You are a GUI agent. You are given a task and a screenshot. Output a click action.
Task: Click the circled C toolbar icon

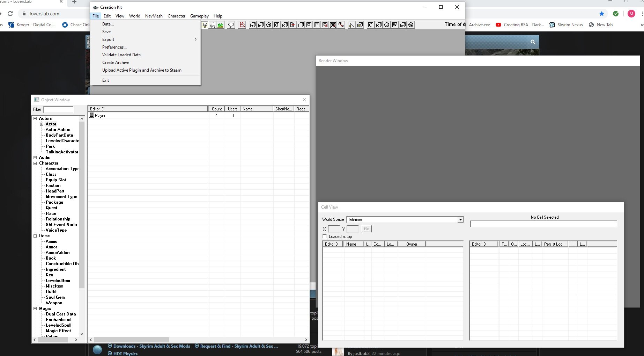387,25
